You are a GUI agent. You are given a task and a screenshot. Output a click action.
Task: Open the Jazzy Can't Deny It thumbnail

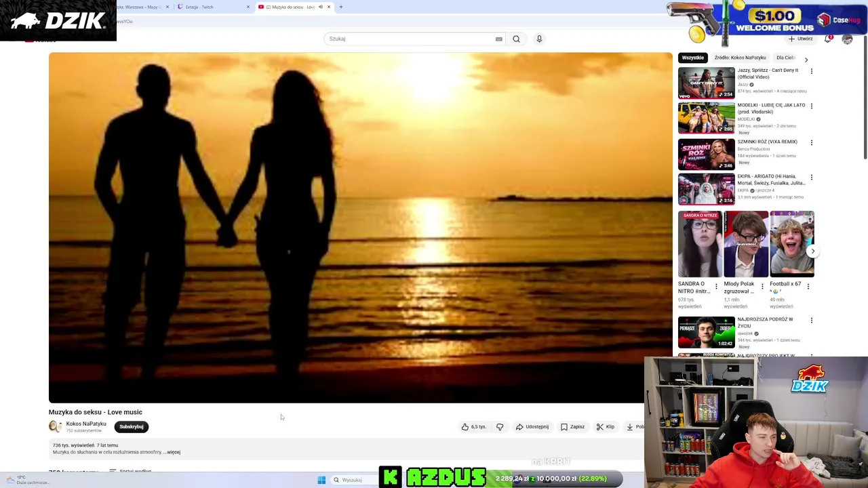[706, 83]
